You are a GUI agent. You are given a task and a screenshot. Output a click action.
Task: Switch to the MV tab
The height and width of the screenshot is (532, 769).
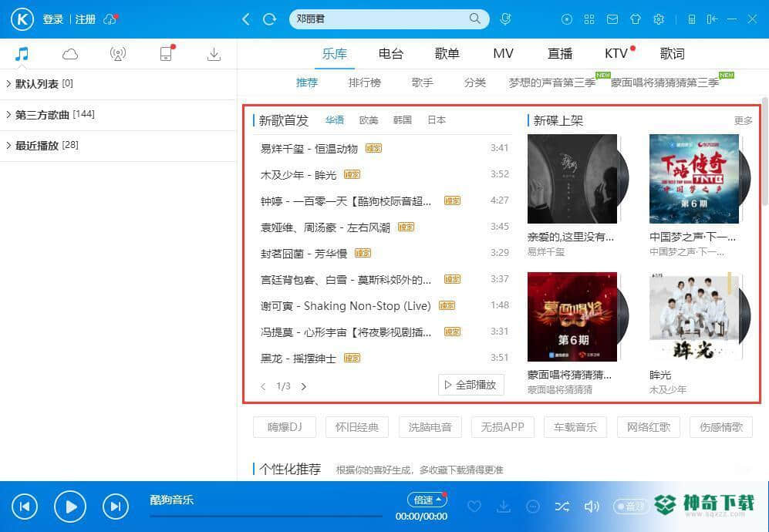pos(503,53)
